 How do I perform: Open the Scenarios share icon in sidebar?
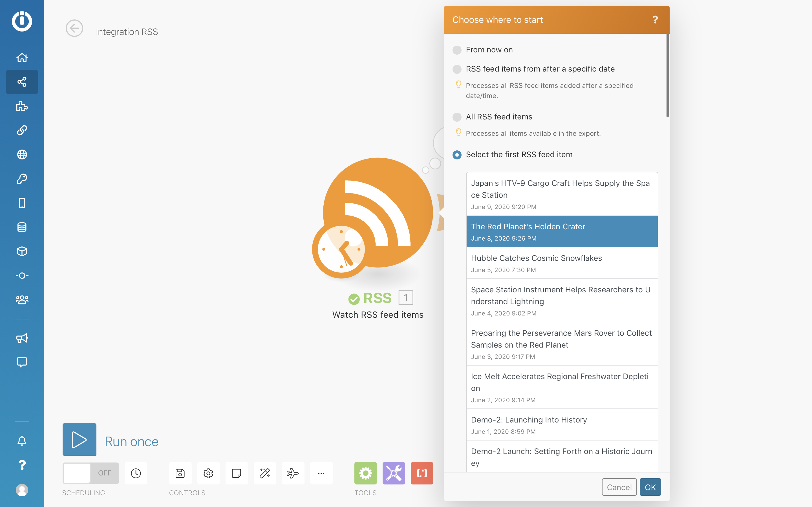pos(22,82)
